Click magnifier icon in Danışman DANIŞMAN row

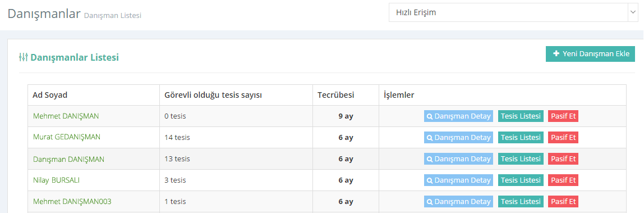coord(430,159)
